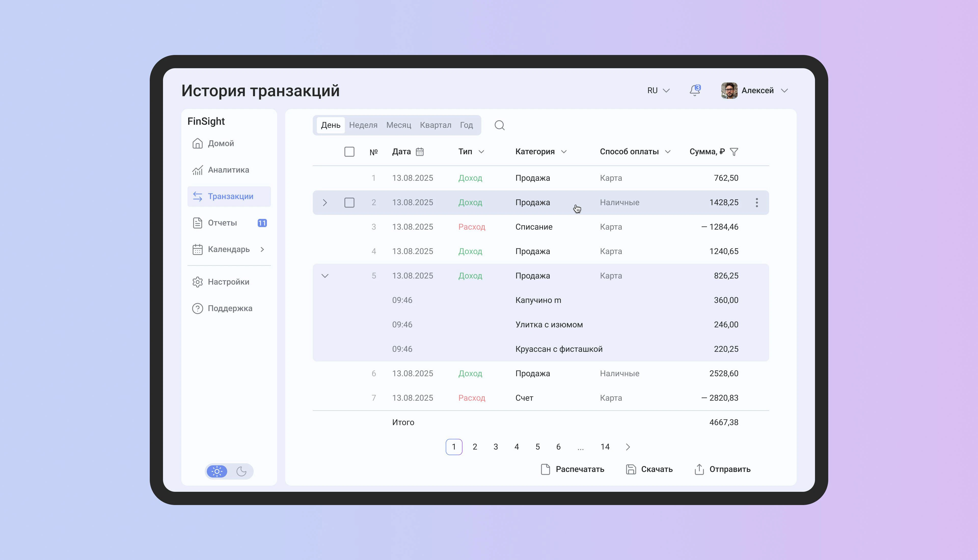Viewport: 978px width, 560px height.
Task: Open the Аналитика section
Action: tap(228, 170)
